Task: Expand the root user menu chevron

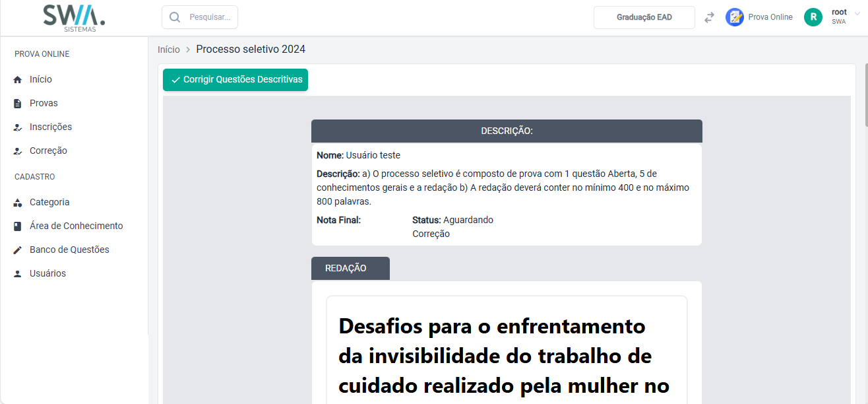Action: [x=857, y=14]
